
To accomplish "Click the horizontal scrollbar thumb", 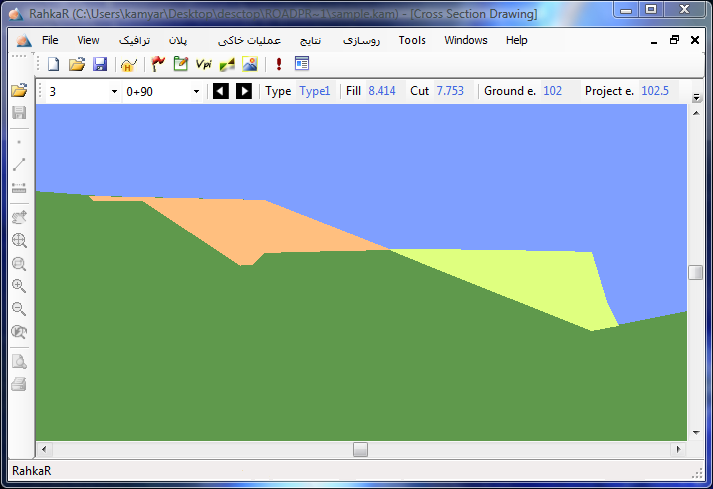I will pyautogui.click(x=360, y=449).
